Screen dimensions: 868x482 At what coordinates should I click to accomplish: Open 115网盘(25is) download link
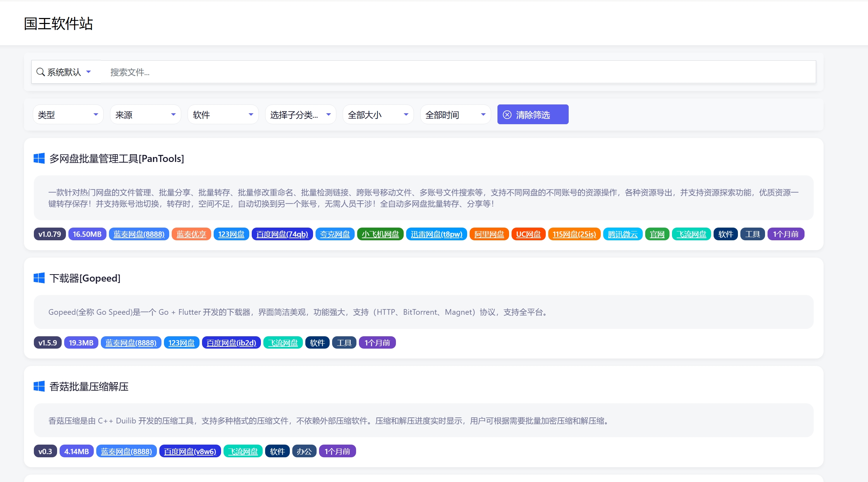[574, 234]
